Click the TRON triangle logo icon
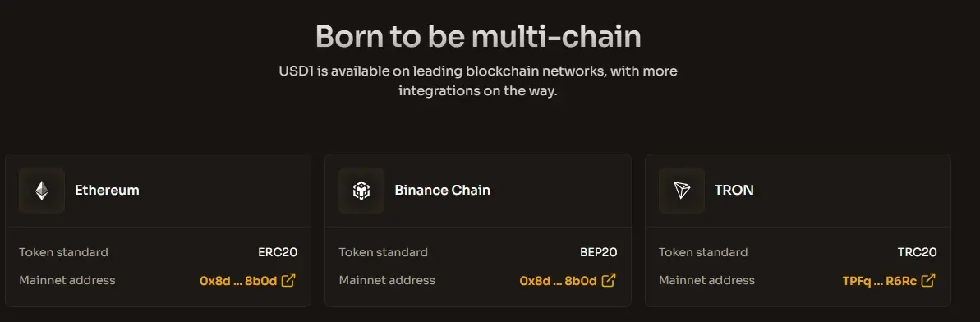The image size is (980, 322). tap(681, 191)
